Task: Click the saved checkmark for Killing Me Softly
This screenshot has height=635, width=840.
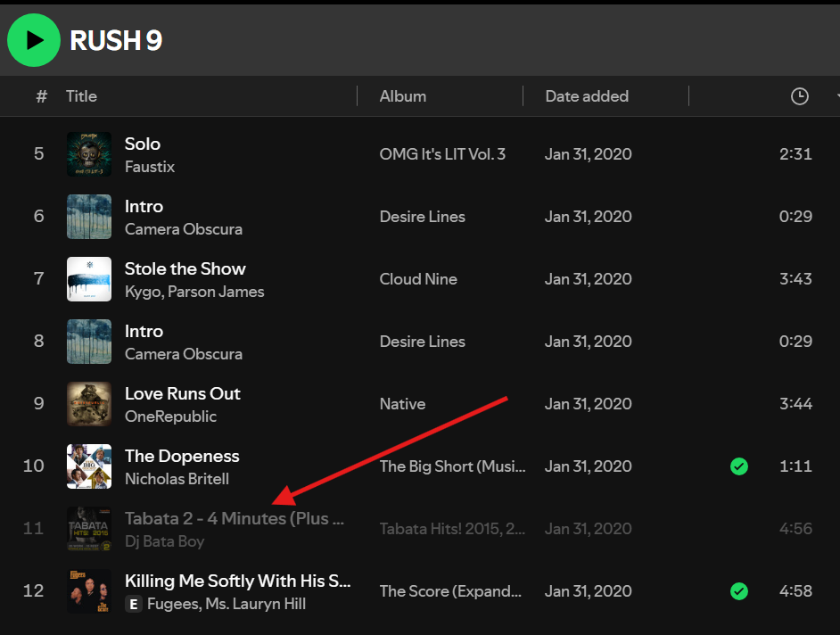Action: click(738, 591)
